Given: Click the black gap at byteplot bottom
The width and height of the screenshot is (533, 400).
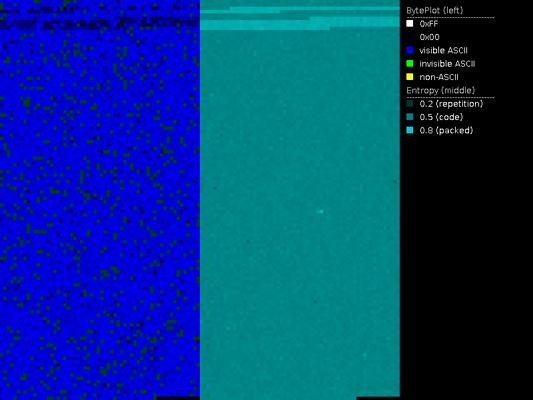Looking at the screenshot, I should pos(177,398).
